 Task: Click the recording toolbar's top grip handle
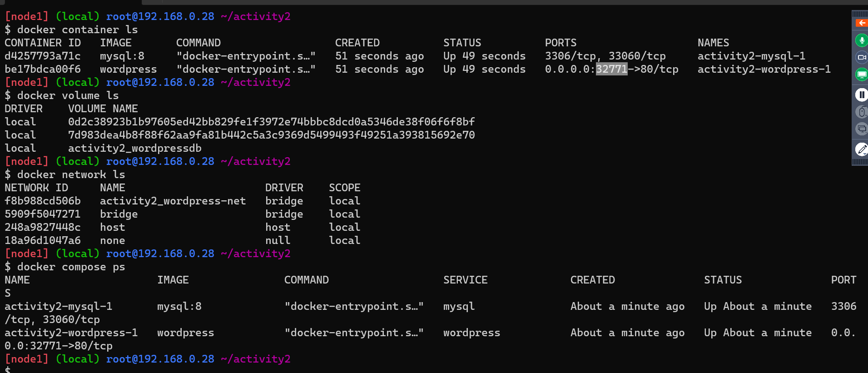(x=859, y=14)
